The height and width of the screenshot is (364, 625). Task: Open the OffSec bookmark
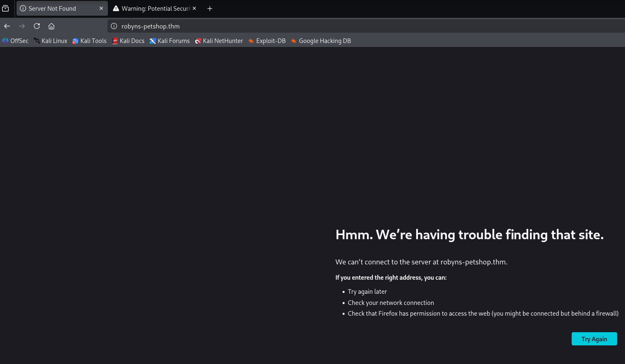15,41
